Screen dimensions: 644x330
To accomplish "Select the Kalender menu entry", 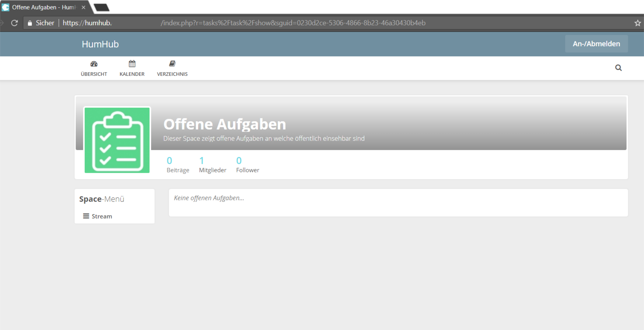I will tap(132, 68).
